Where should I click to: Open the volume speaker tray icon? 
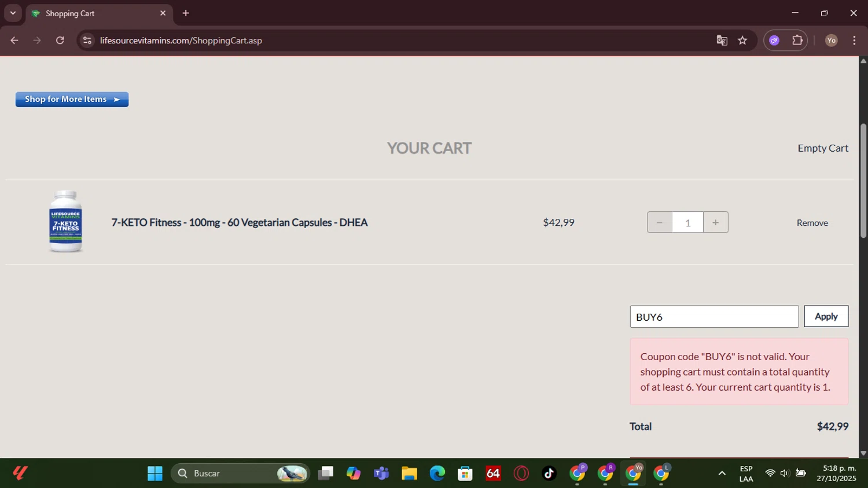(785, 474)
